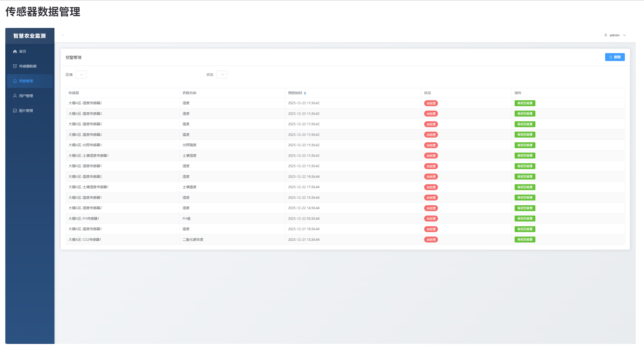This screenshot has height=351, width=644.
Task: Mark the CO2传感器1 alert as processed
Action: click(525, 240)
